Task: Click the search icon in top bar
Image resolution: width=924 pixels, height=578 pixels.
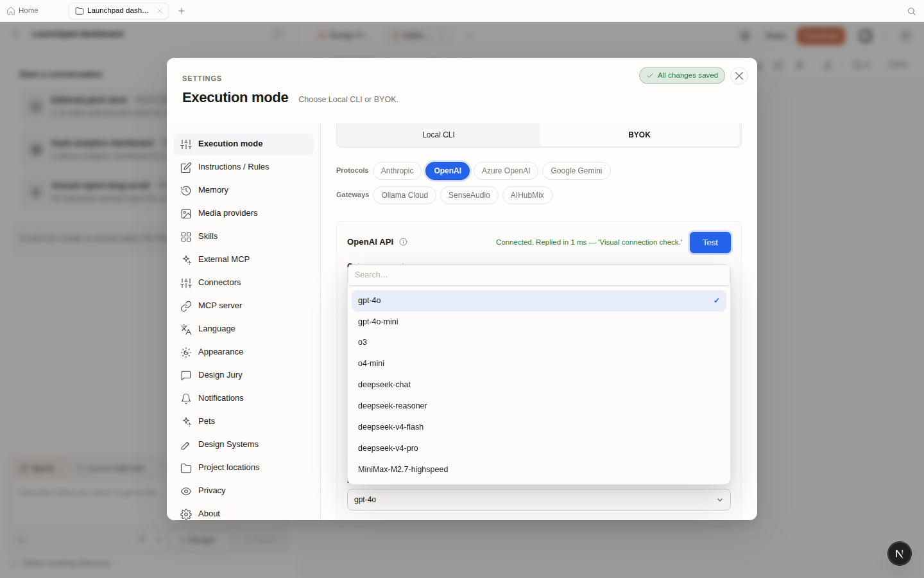Action: pos(911,11)
